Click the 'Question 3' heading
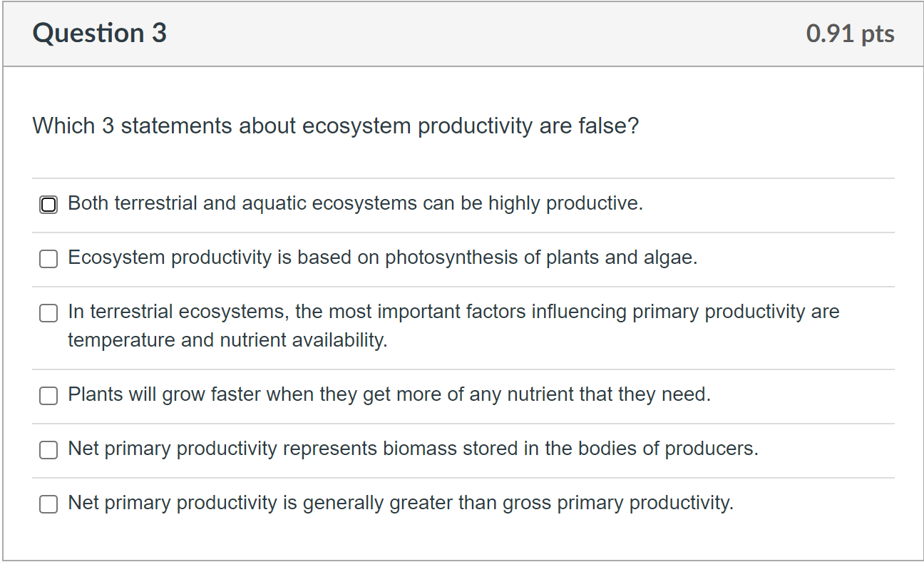 click(99, 34)
